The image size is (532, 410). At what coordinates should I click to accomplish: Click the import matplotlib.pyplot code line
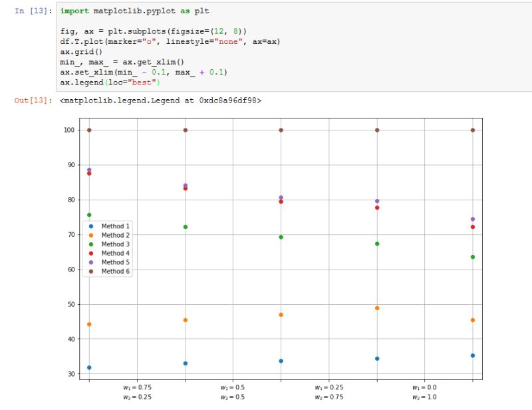(133, 11)
